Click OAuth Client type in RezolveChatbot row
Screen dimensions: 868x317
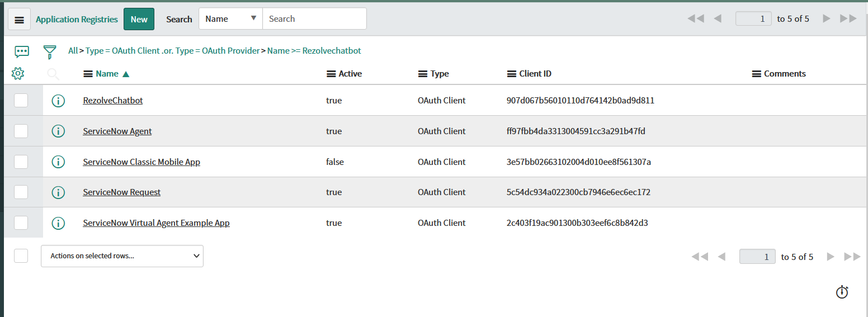[x=442, y=101]
